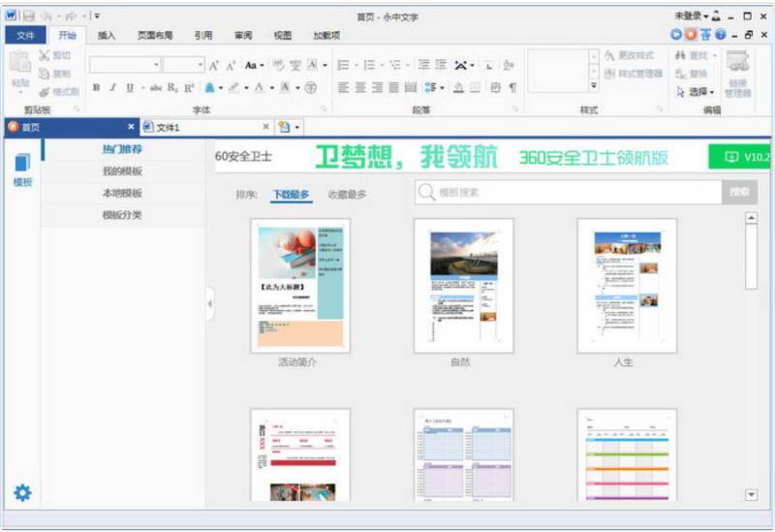This screenshot has height=532, width=775.
Task: Expand the numbering list dropdown arrow
Action: click(x=382, y=65)
